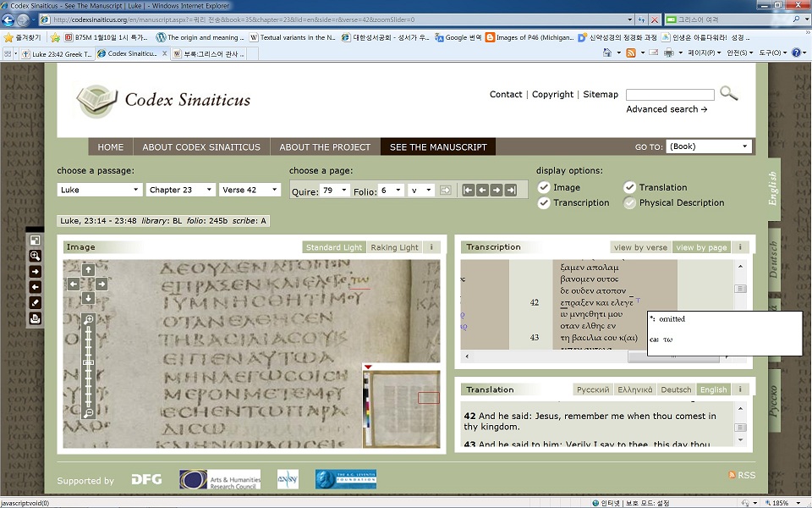Open ABOUT CODEX SINAITICUS navigation item

click(x=201, y=146)
